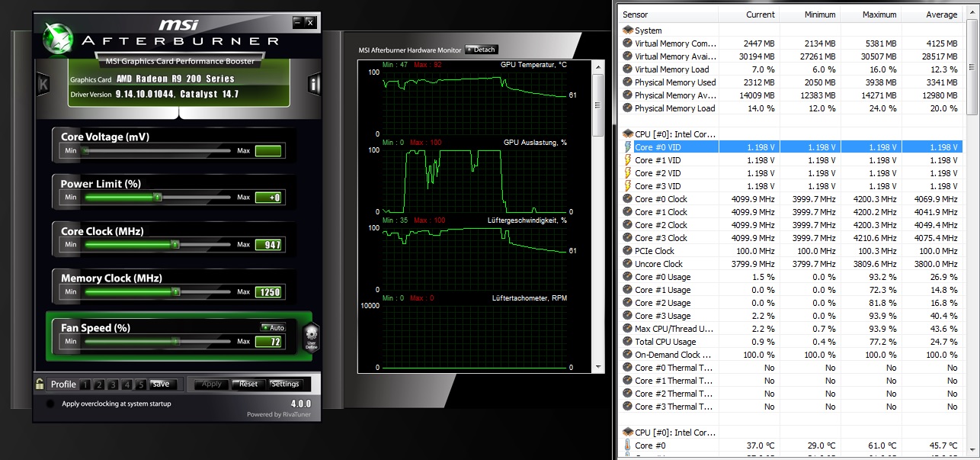Viewport: 980px width, 460px height.
Task: Select the Virtual Memory Committed row
Action: pos(791,43)
